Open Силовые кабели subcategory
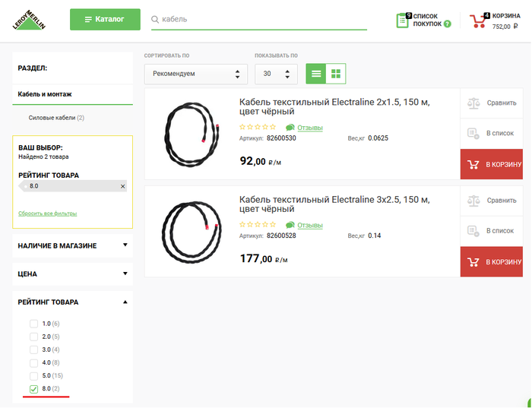 point(56,118)
